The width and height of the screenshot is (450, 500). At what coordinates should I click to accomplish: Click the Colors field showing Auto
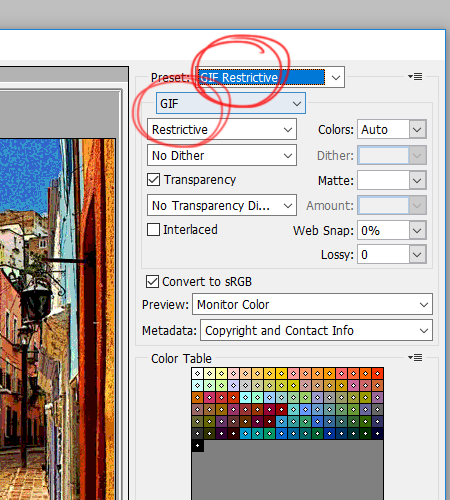[x=383, y=129]
